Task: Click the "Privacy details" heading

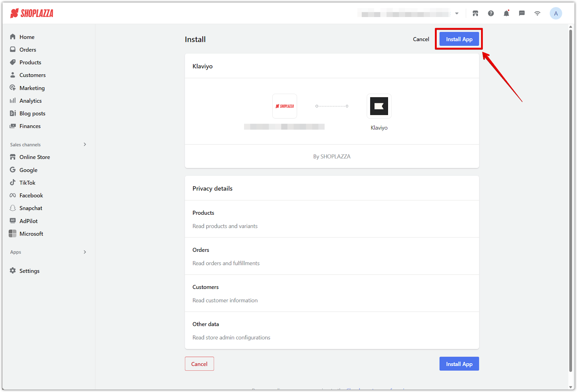Action: 212,188
